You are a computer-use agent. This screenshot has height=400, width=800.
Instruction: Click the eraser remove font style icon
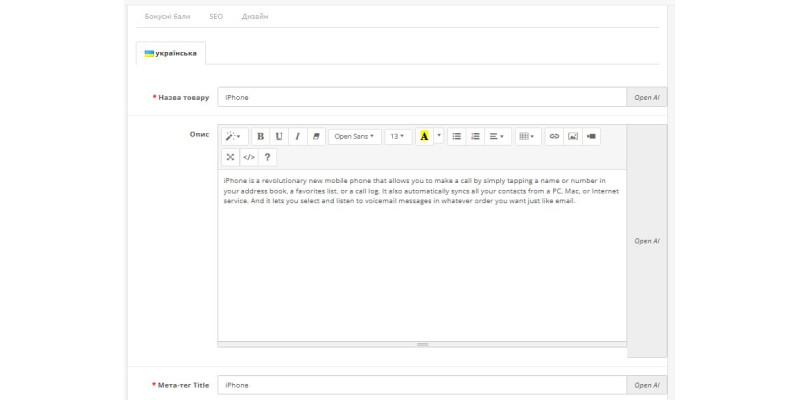point(316,136)
